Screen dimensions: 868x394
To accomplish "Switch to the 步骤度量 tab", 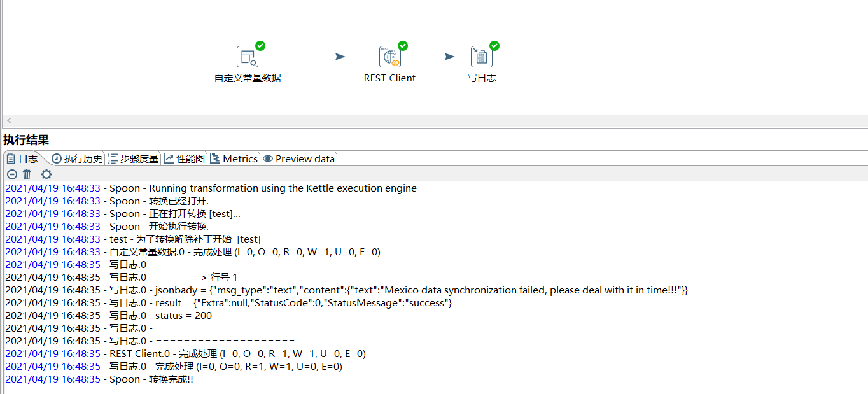I will click(x=133, y=158).
